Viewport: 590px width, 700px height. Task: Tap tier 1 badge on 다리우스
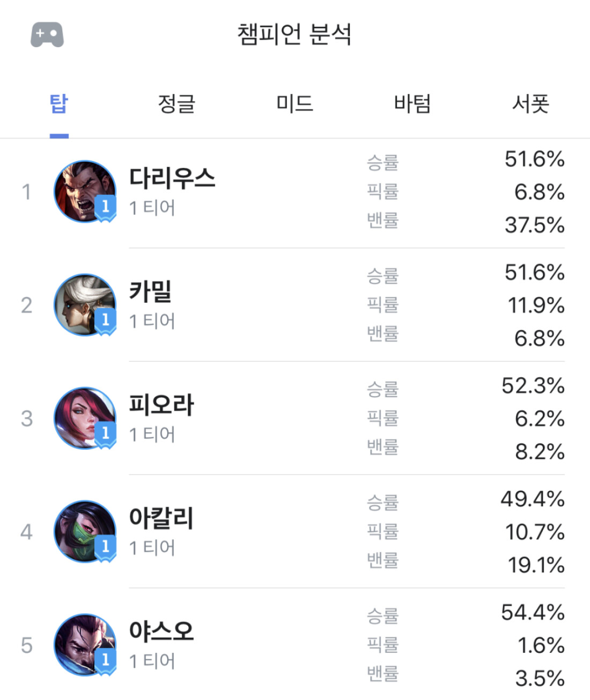[105, 208]
